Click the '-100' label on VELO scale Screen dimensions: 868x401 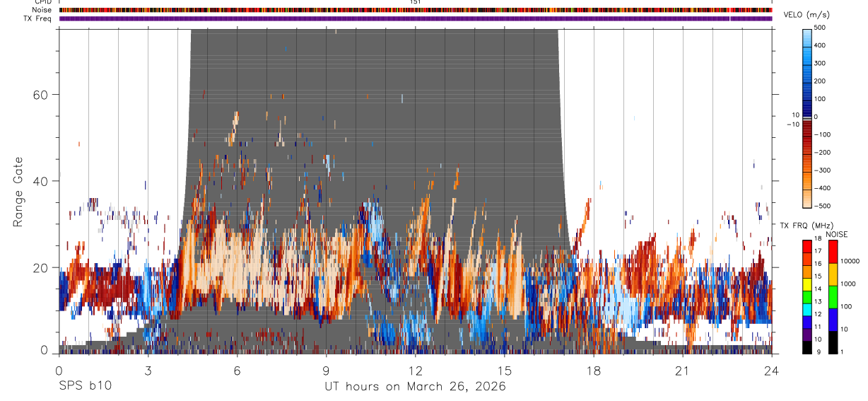823,135
